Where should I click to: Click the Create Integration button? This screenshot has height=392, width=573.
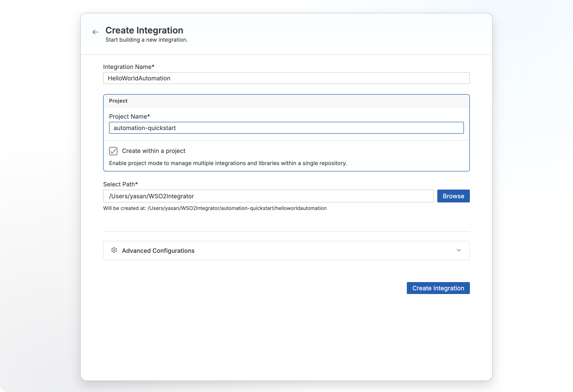[438, 288]
